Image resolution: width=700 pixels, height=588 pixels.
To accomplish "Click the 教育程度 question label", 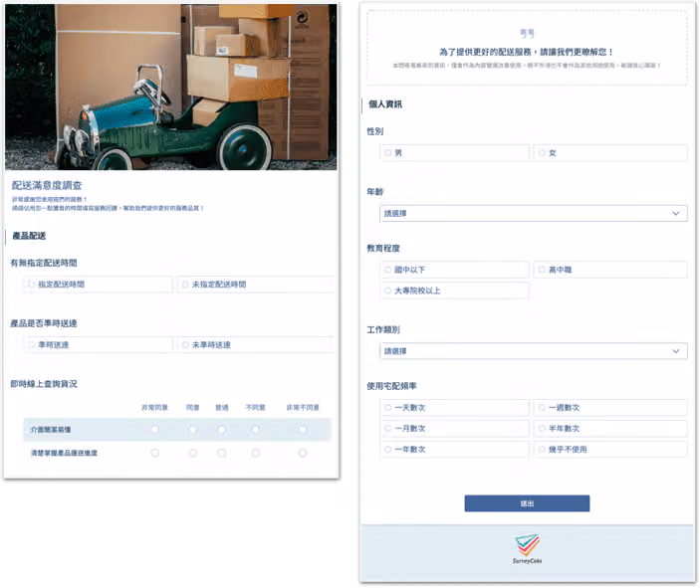I will coord(383,249).
